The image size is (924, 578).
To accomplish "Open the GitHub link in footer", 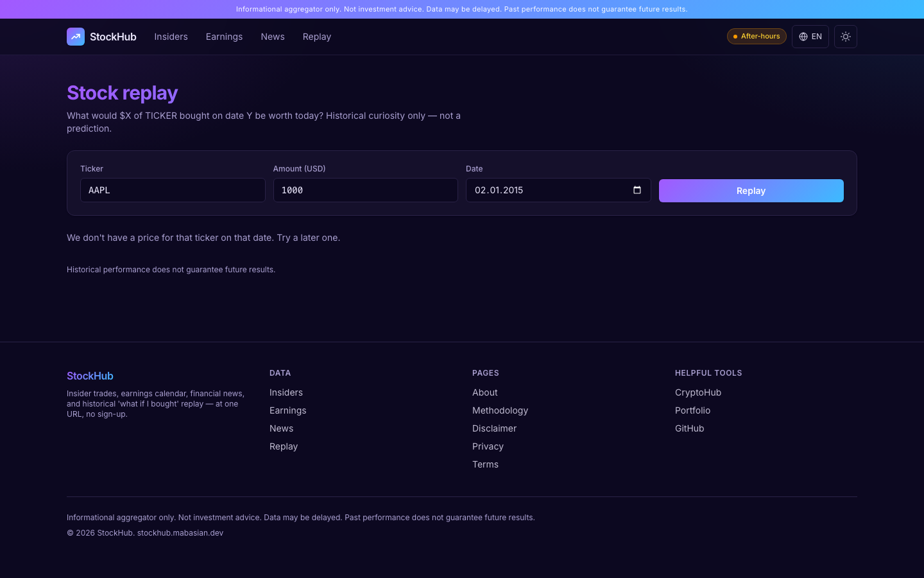I will (x=690, y=428).
